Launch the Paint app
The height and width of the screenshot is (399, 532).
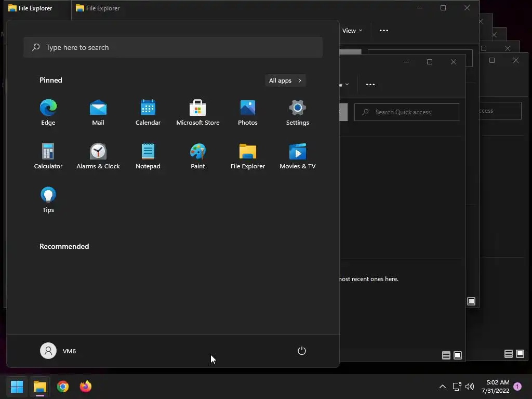point(198,156)
